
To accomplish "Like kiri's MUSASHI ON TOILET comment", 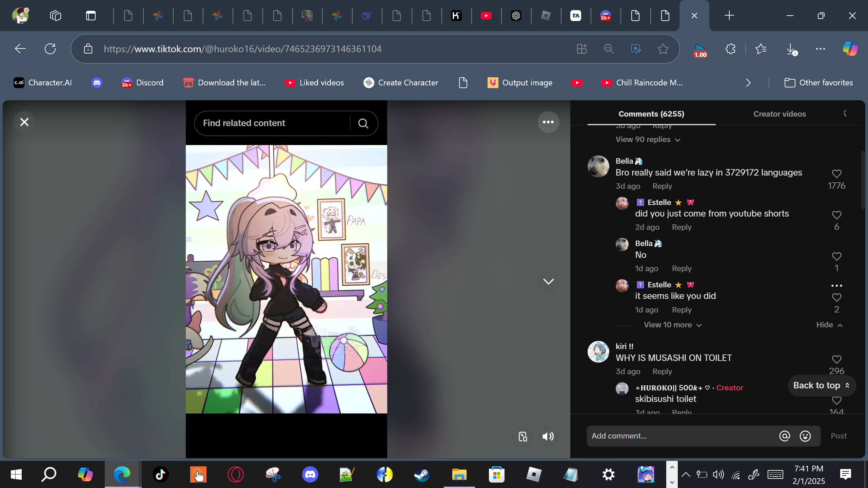I will pos(836,359).
